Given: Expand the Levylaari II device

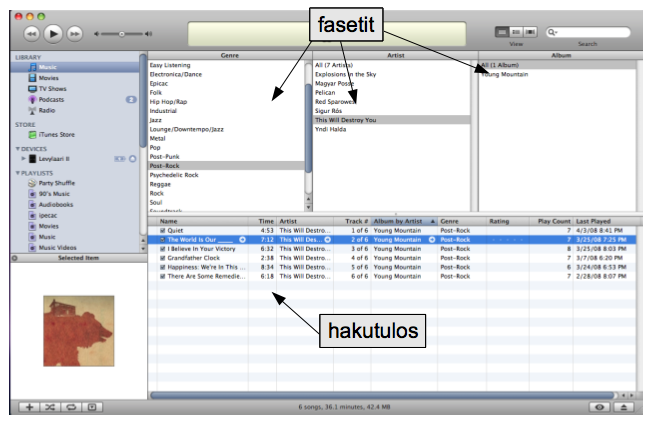Looking at the screenshot, I should pyautogui.click(x=24, y=159).
